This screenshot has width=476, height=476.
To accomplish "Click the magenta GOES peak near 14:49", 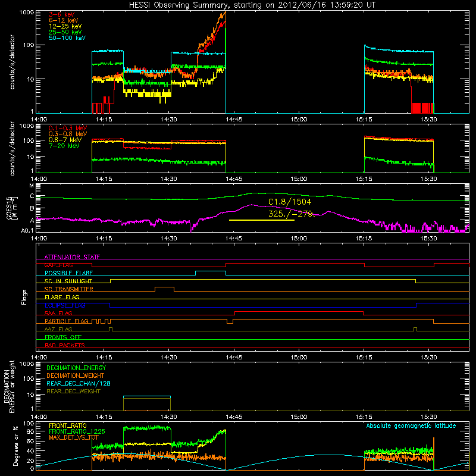I will pos(251,205).
